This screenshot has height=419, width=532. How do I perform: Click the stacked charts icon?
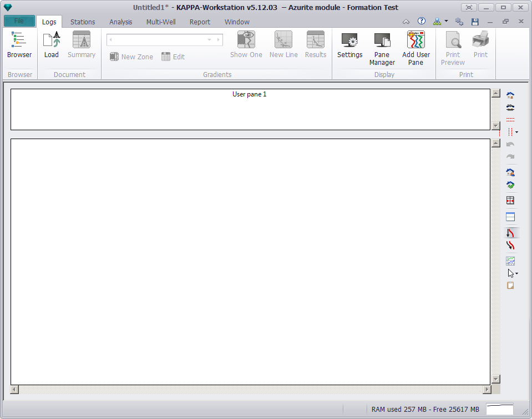tap(510, 260)
